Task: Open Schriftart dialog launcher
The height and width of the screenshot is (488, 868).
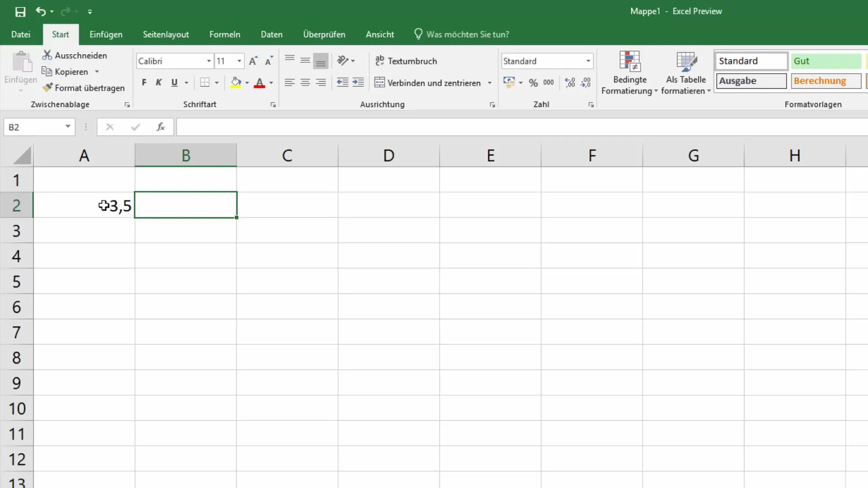Action: (x=273, y=105)
